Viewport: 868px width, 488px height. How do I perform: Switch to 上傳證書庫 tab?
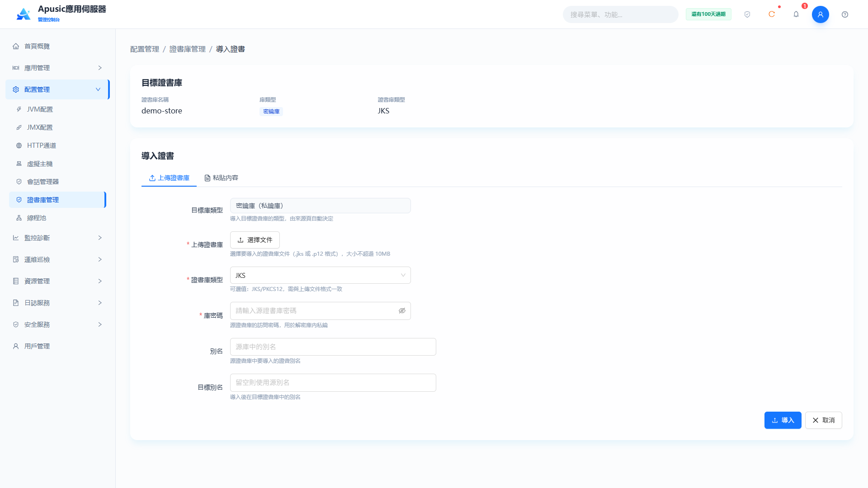169,178
